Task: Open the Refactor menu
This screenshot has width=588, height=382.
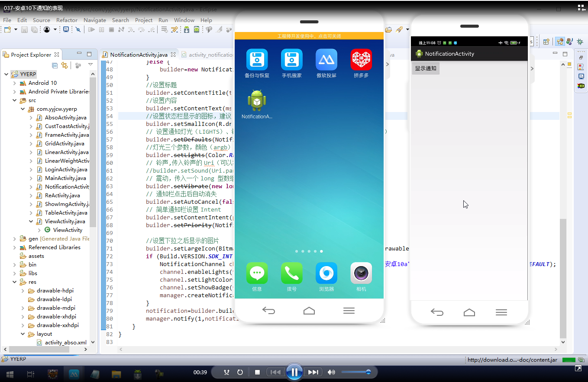Action: pyautogui.click(x=67, y=20)
